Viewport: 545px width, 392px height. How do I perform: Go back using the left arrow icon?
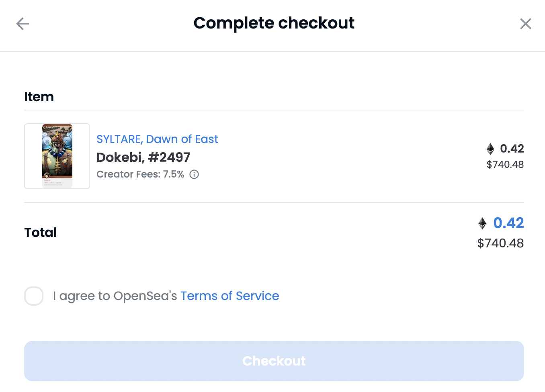23,24
